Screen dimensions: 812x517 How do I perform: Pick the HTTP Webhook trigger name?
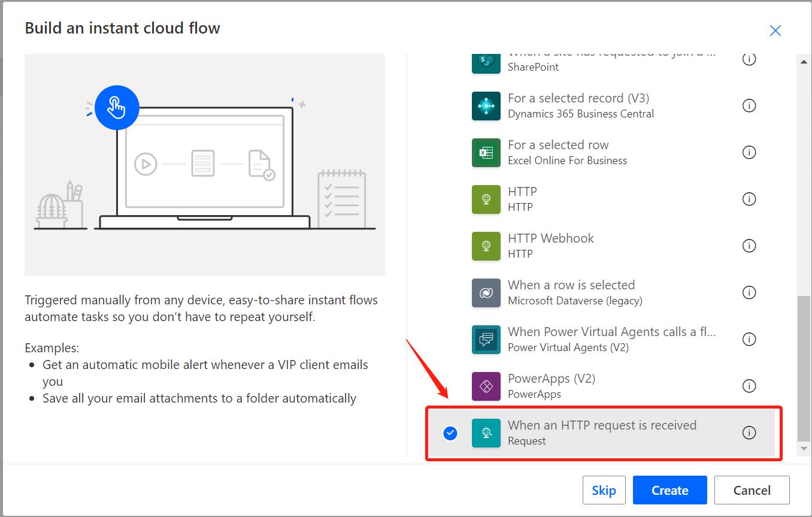coord(551,238)
